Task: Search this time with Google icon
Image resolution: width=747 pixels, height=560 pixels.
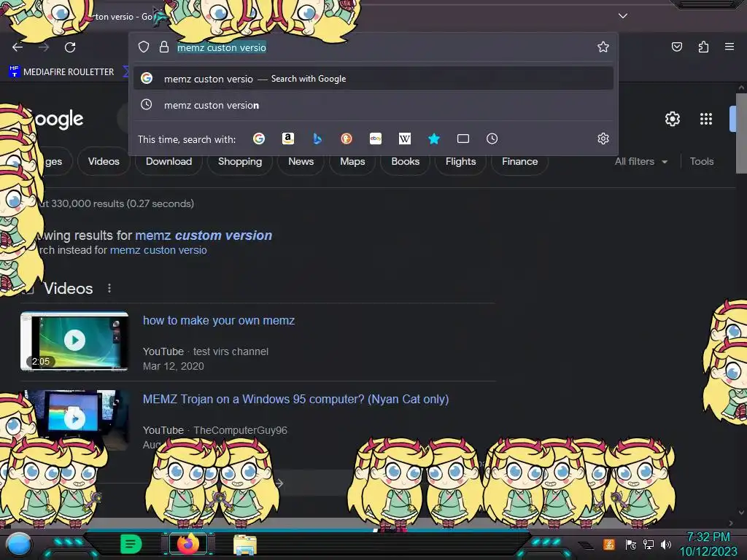Action: click(259, 139)
